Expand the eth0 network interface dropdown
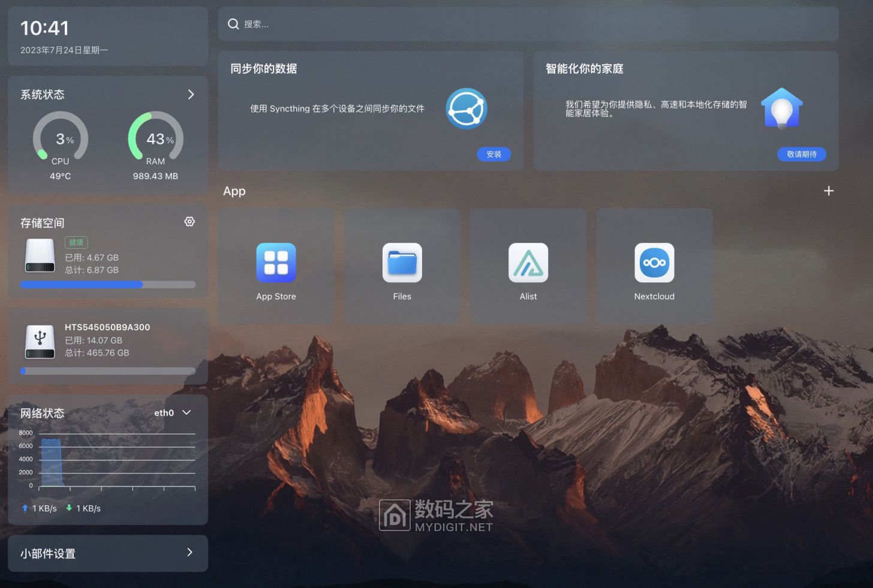Viewport: 873px width, 588px height. [186, 412]
